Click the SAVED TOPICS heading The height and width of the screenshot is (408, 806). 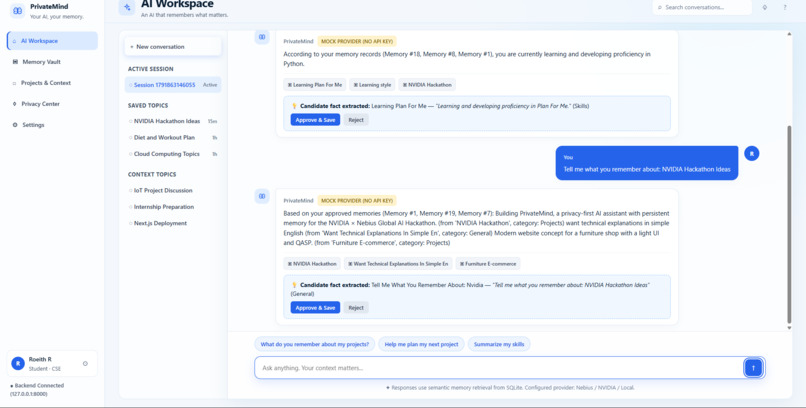point(148,105)
